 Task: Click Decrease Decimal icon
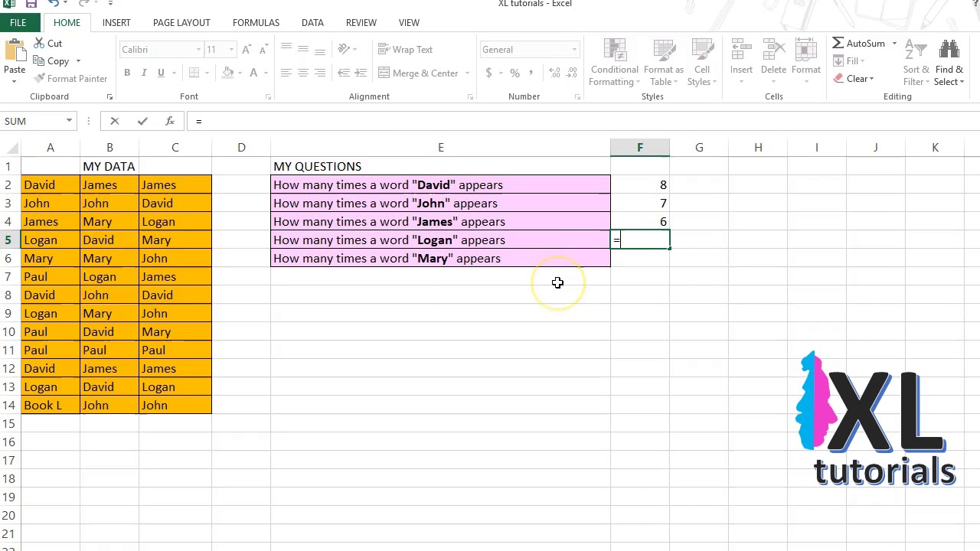click(x=571, y=73)
